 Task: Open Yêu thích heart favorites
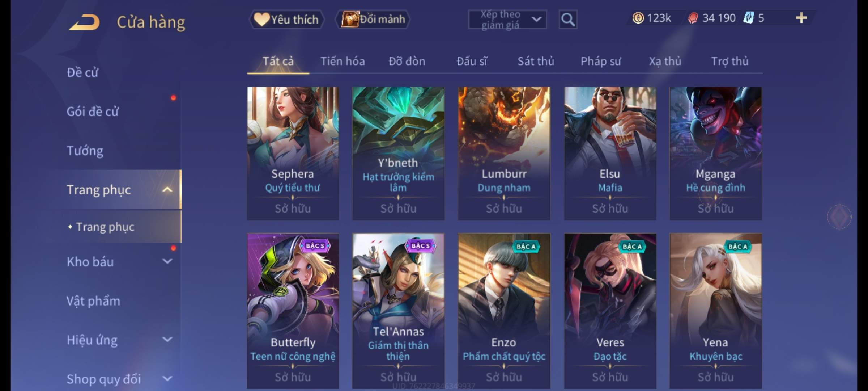click(x=286, y=19)
